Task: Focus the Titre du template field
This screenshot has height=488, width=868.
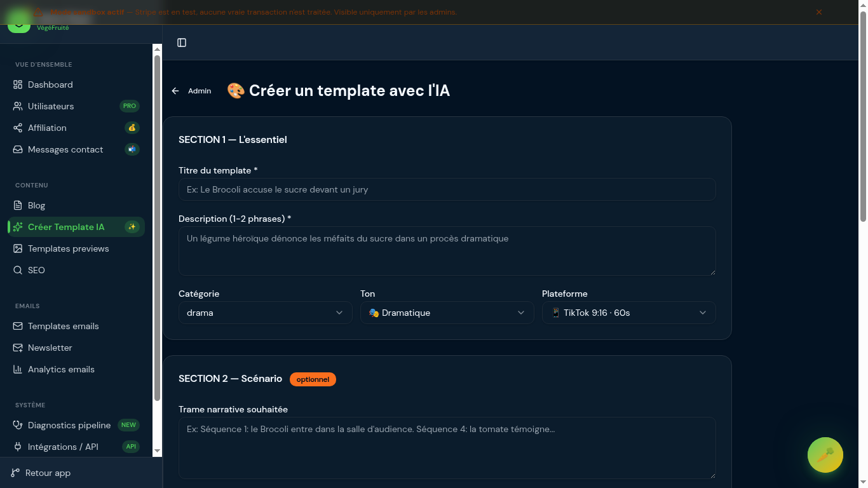Action: (x=447, y=189)
